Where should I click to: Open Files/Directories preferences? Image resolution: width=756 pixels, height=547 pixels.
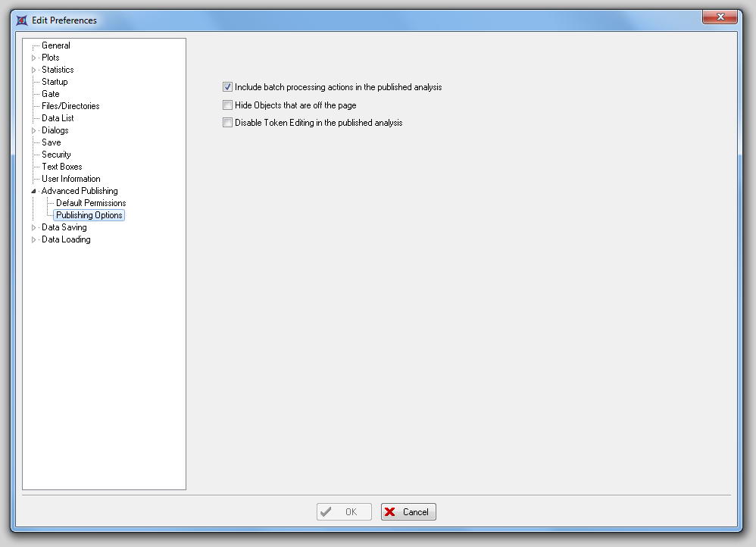[x=70, y=105]
